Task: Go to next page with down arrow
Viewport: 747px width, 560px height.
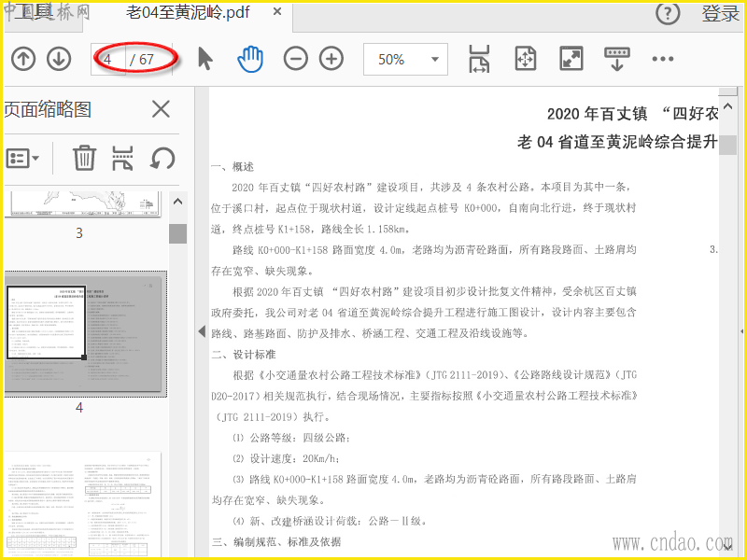Action: (59, 59)
